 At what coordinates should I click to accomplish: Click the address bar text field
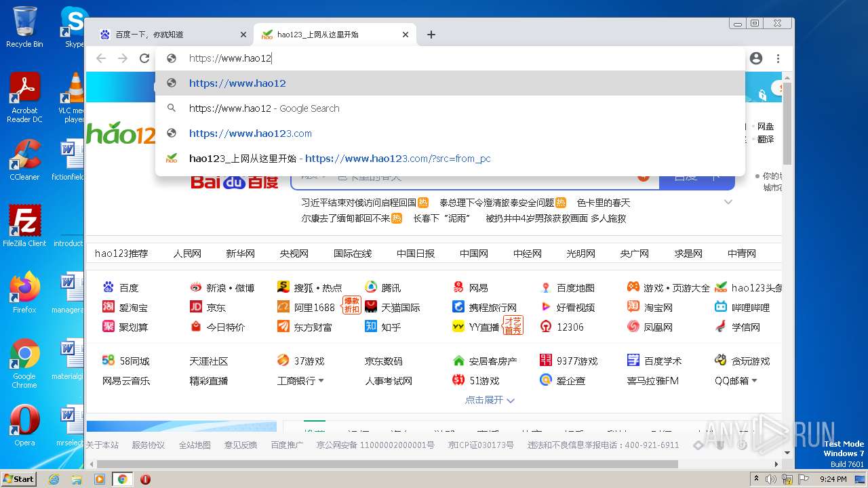coord(450,58)
